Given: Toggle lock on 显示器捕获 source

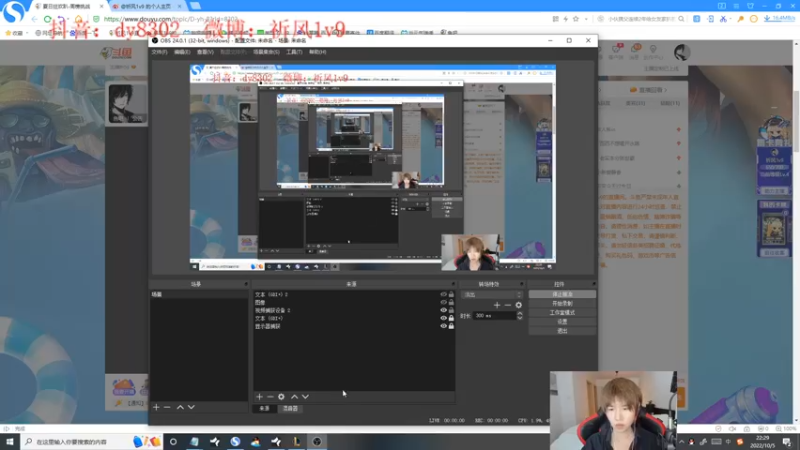Looking at the screenshot, I should click(451, 326).
